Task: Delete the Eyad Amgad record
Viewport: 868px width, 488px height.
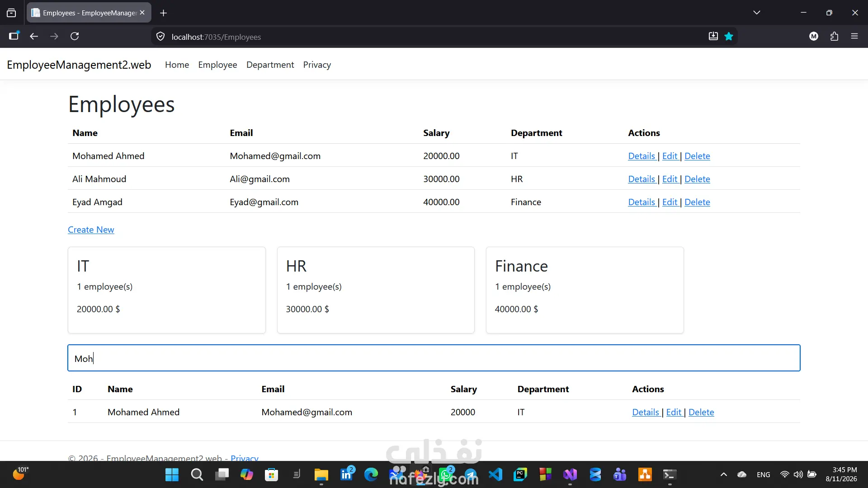Action: point(697,202)
